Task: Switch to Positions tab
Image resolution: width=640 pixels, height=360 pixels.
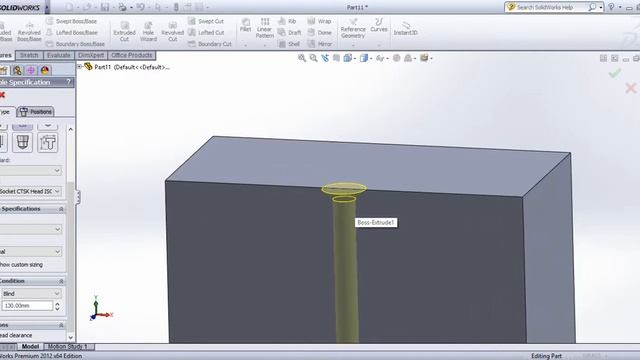Action: coord(36,111)
